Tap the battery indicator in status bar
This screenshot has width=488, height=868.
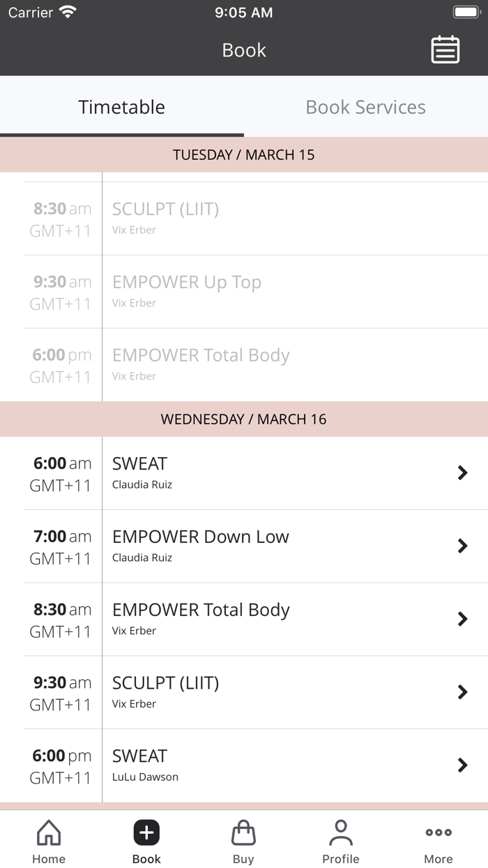click(x=466, y=11)
